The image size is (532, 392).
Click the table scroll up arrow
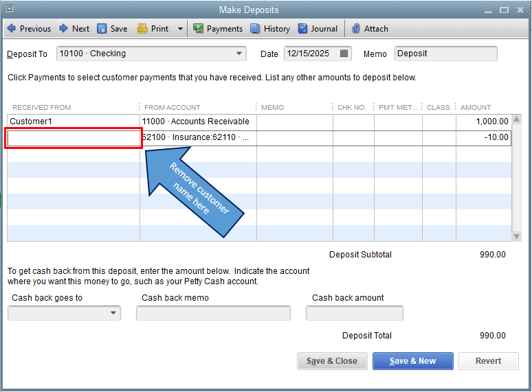tap(516, 119)
